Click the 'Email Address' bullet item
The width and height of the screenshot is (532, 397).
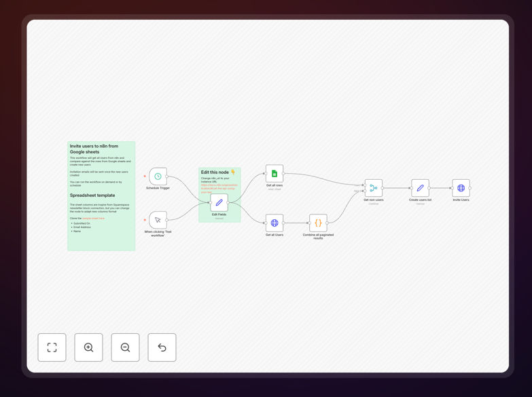(82, 227)
